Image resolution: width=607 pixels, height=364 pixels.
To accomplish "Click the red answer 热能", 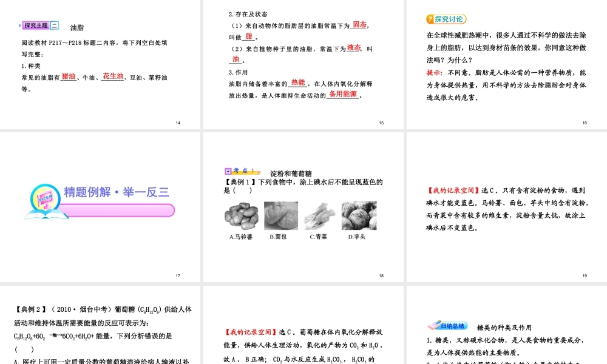I will tap(298, 83).
